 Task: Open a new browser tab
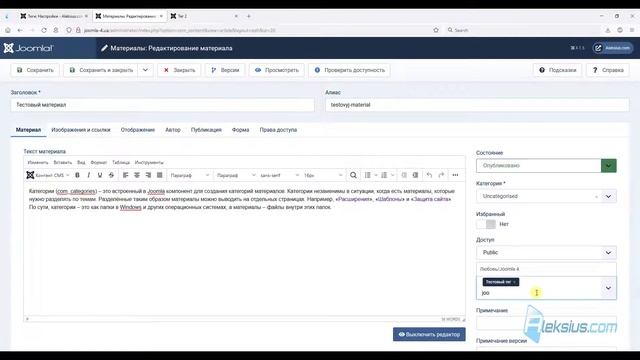coord(249,16)
